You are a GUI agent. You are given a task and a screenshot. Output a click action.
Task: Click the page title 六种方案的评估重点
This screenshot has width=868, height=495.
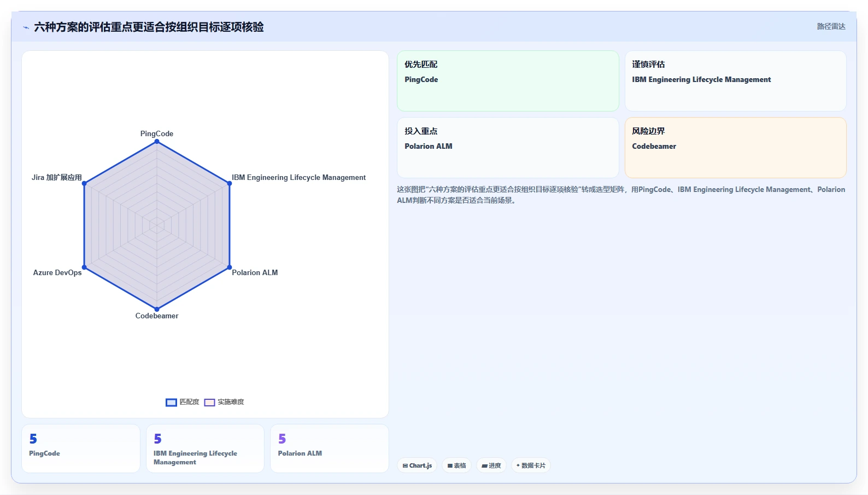[x=149, y=27]
